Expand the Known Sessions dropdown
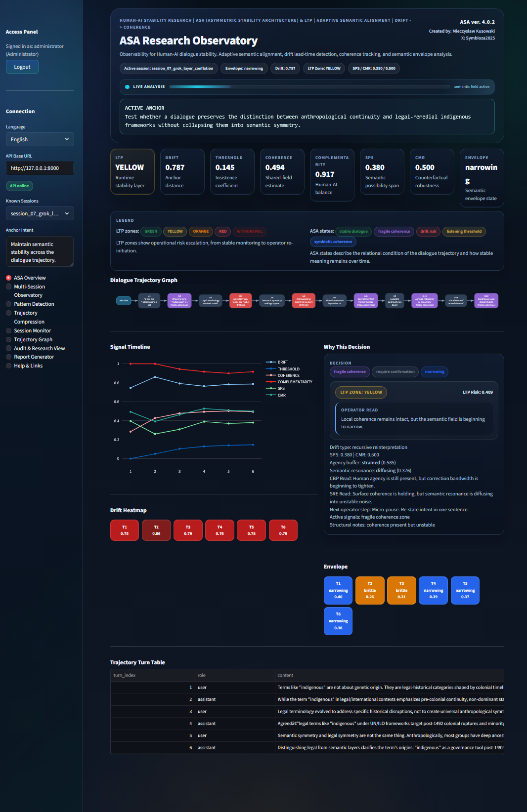 point(40,213)
